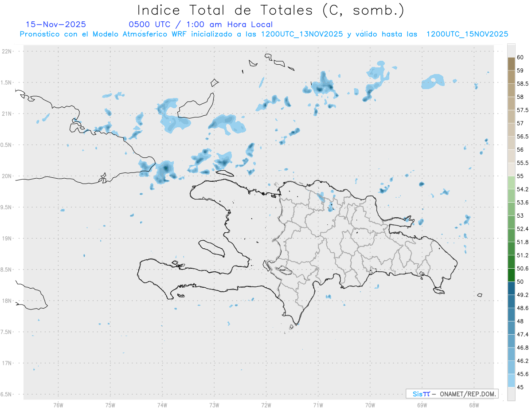Click the date "15-Nov-2025"
This screenshot has width=532, height=411.
tap(56, 24)
